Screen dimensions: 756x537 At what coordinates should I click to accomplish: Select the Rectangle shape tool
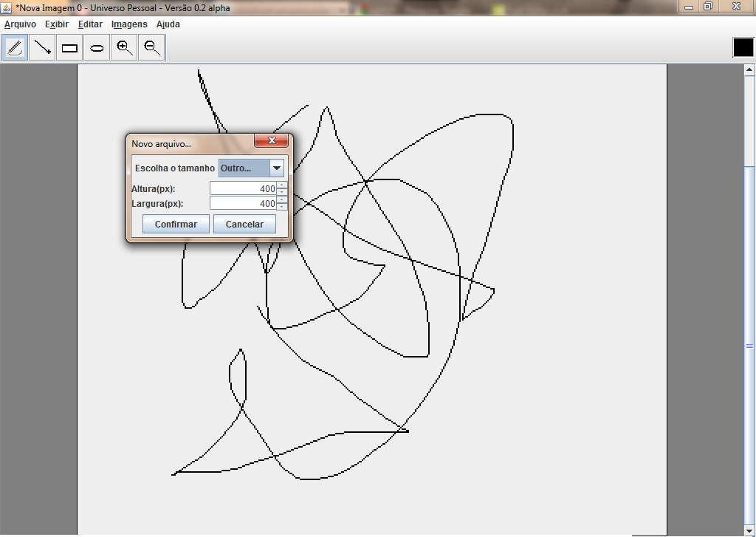click(69, 48)
